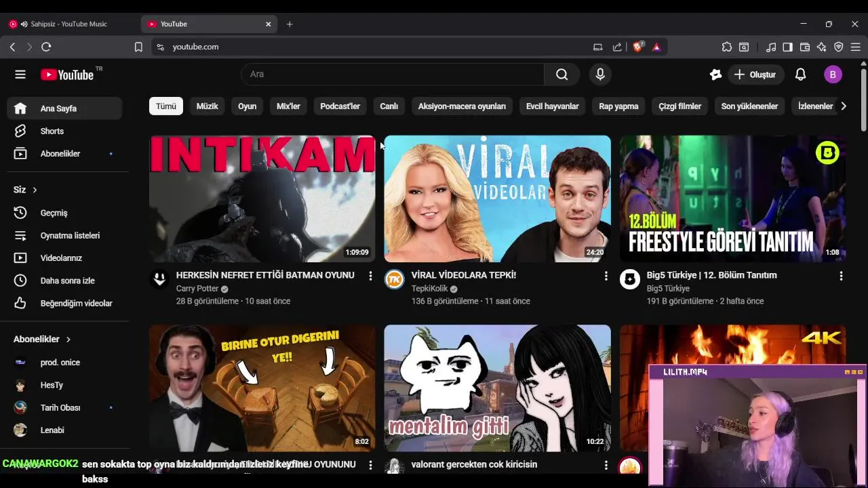The width and height of the screenshot is (868, 488).
Task: Open options for VİRAL VİDEOLARA TEPKİ video
Action: (x=606, y=276)
